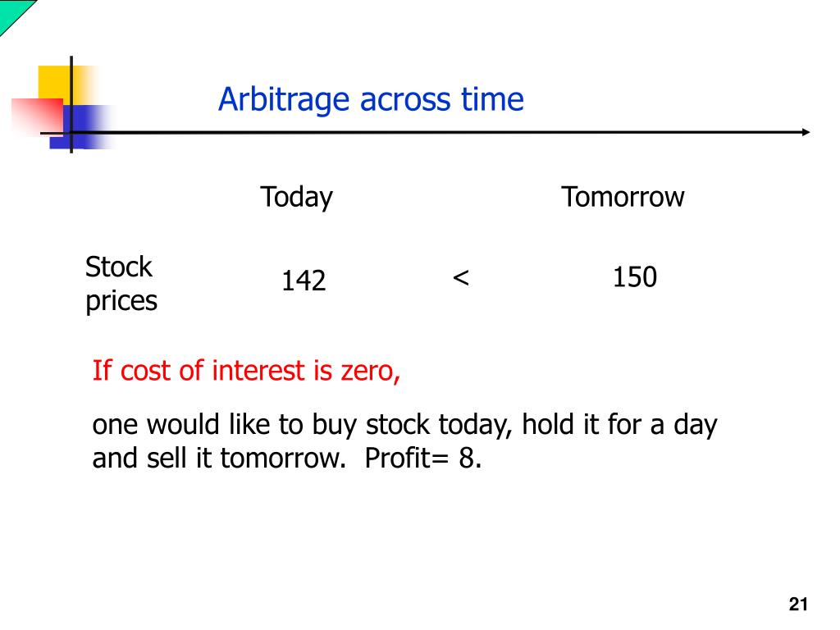This screenshot has width=840, height=630.
Task: Click the 'Stock prices' row label
Action: (x=121, y=284)
